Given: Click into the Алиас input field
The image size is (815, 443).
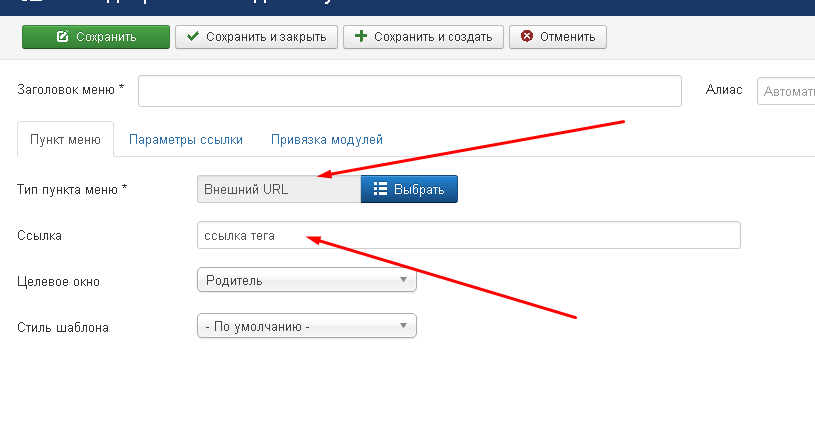Looking at the screenshot, I should coord(786,90).
